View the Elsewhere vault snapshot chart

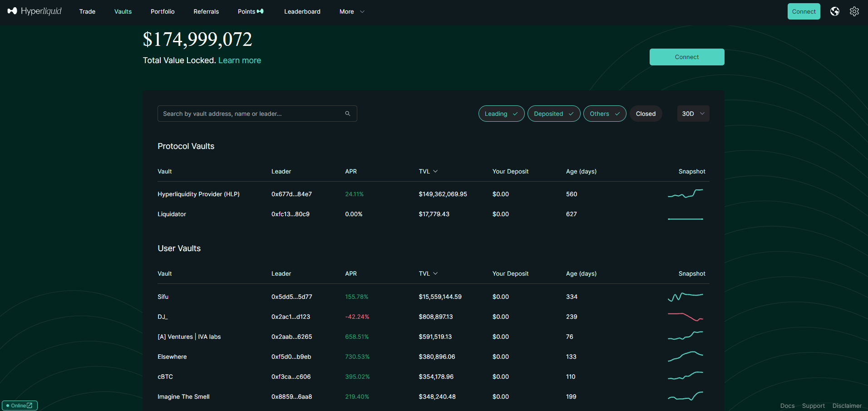click(x=686, y=357)
